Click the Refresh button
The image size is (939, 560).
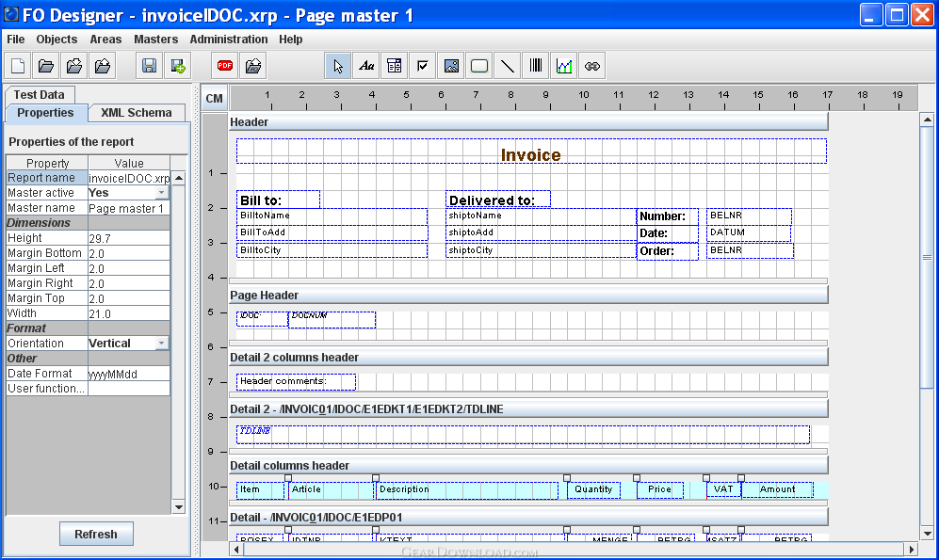[x=96, y=534]
